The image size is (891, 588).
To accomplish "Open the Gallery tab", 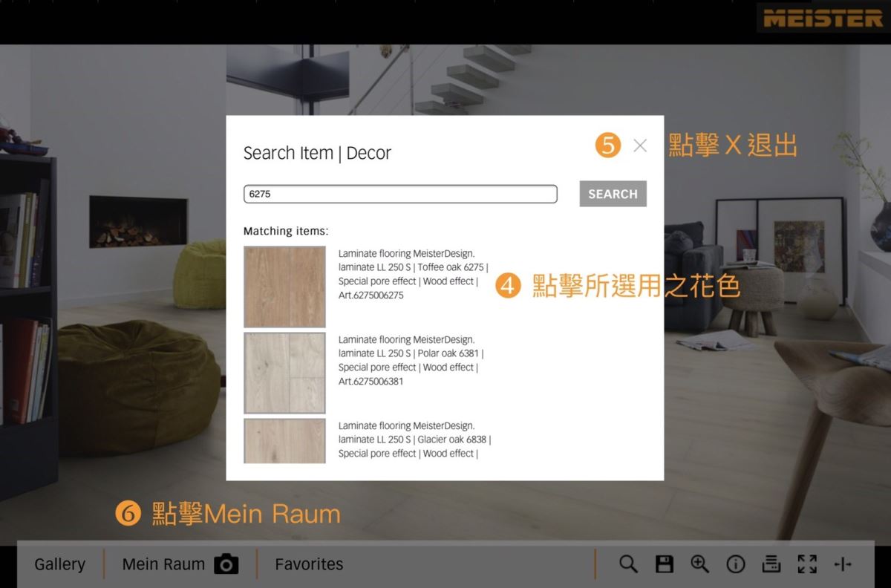I will point(59,564).
